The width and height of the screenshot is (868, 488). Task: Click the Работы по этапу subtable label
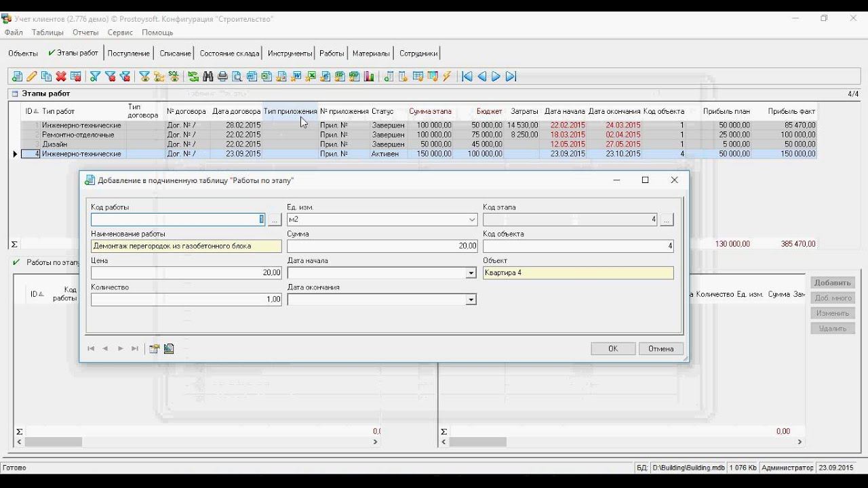53,262
